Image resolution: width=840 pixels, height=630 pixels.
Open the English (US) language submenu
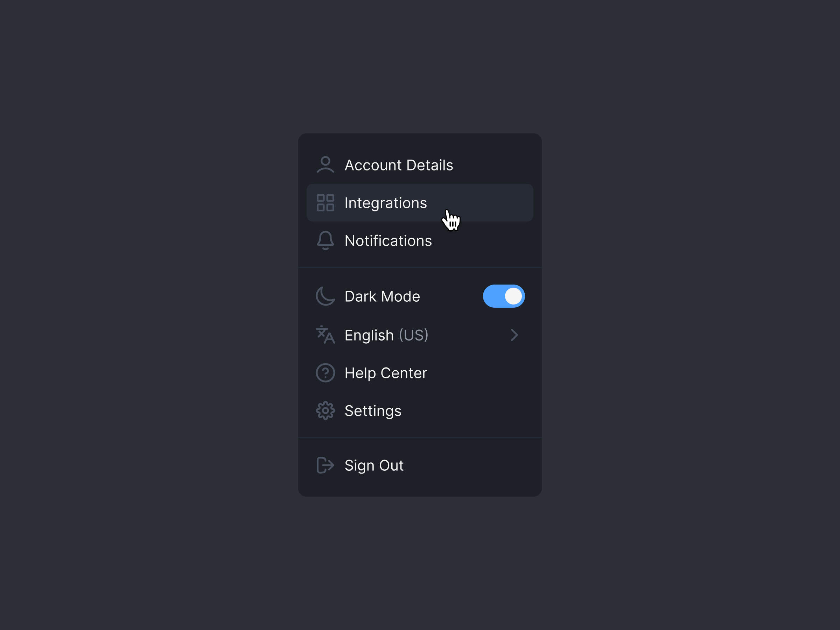pos(369,335)
